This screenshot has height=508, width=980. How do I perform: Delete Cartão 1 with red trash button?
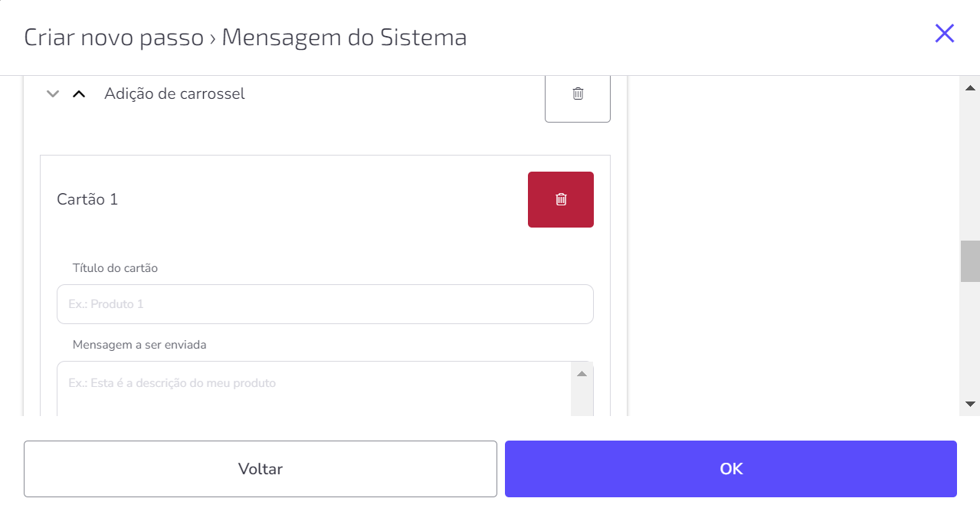561,199
